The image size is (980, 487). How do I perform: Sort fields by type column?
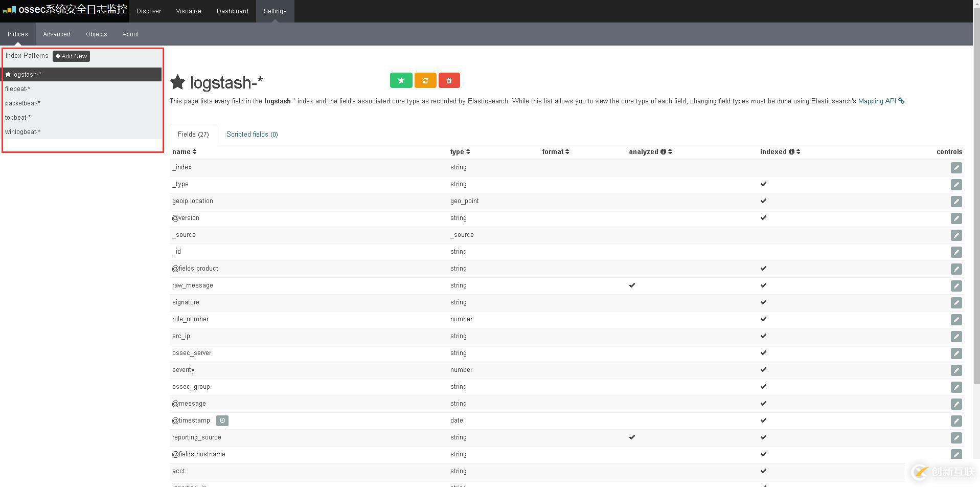(460, 152)
